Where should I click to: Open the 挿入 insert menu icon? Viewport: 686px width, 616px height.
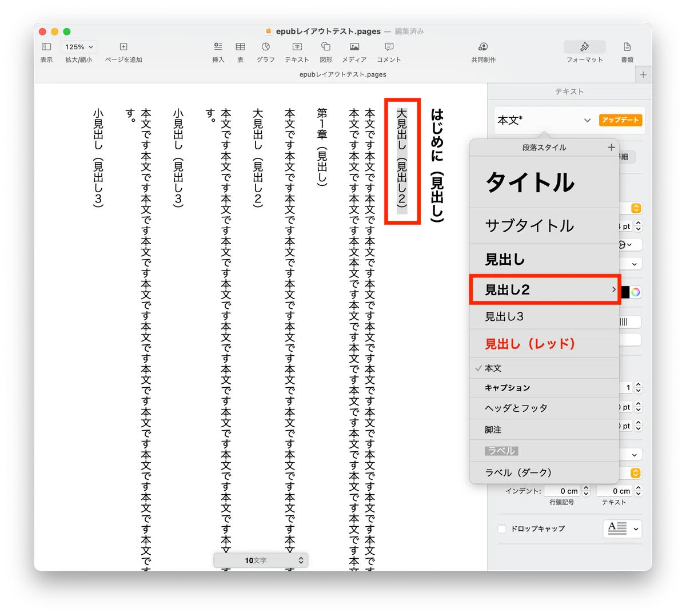pos(218,47)
